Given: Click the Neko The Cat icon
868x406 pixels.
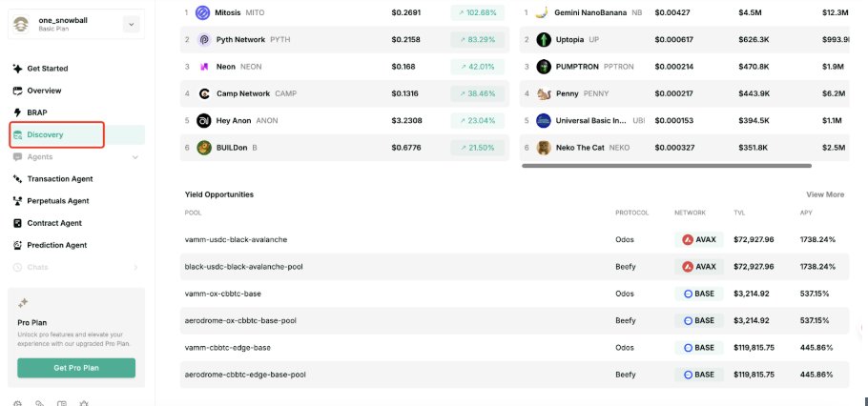Looking at the screenshot, I should click(x=544, y=148).
